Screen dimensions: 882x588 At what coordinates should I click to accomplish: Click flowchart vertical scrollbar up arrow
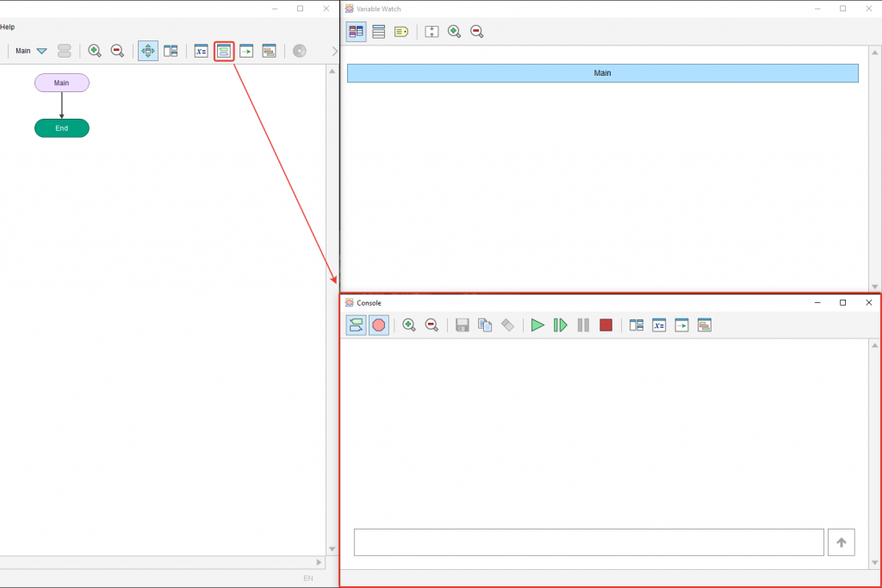332,71
